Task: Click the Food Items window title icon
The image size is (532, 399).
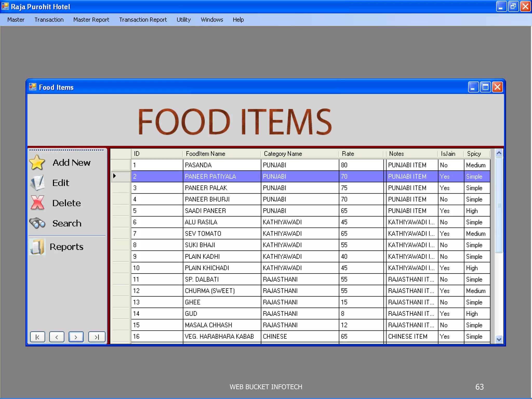Action: pos(32,87)
